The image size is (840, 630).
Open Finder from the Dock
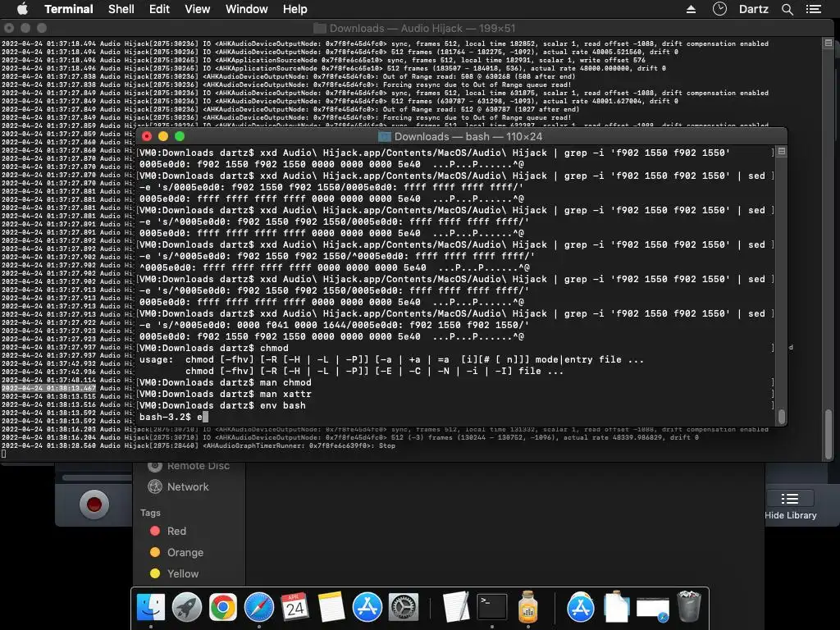(x=151, y=607)
